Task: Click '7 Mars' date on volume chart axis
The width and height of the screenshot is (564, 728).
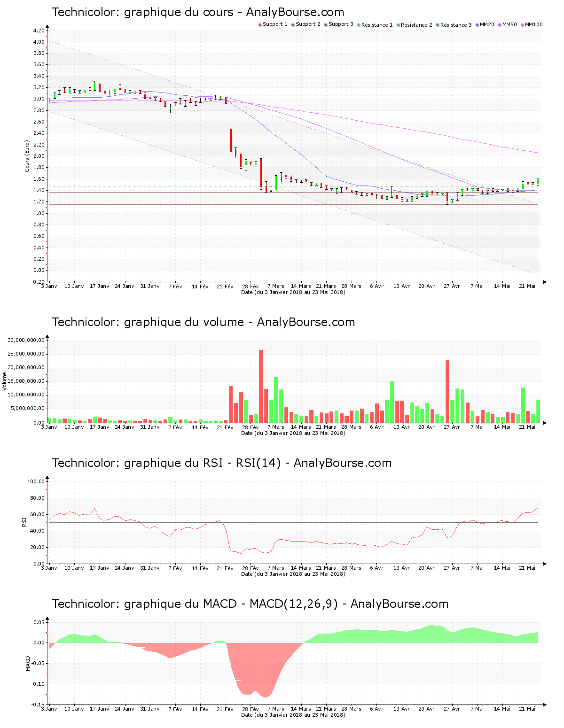Action: pos(276,427)
